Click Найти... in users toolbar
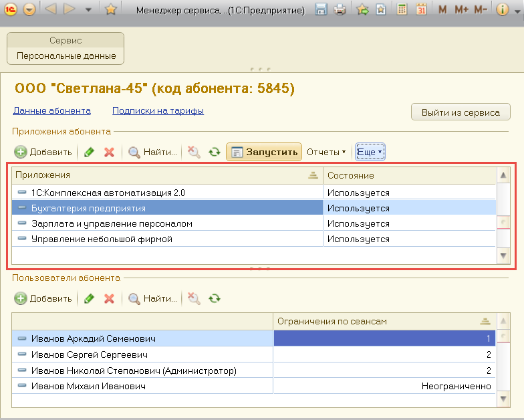Image resolution: width=524 pixels, height=420 pixels. click(152, 298)
